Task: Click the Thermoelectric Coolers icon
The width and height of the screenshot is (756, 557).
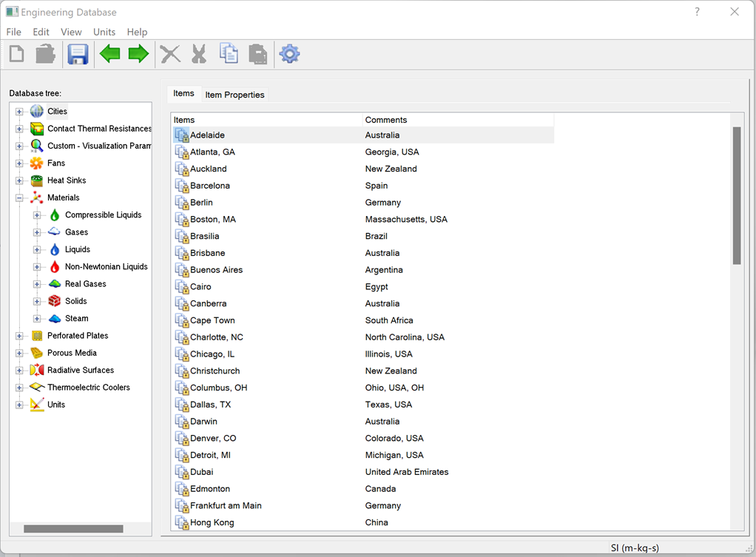Action: 37,388
